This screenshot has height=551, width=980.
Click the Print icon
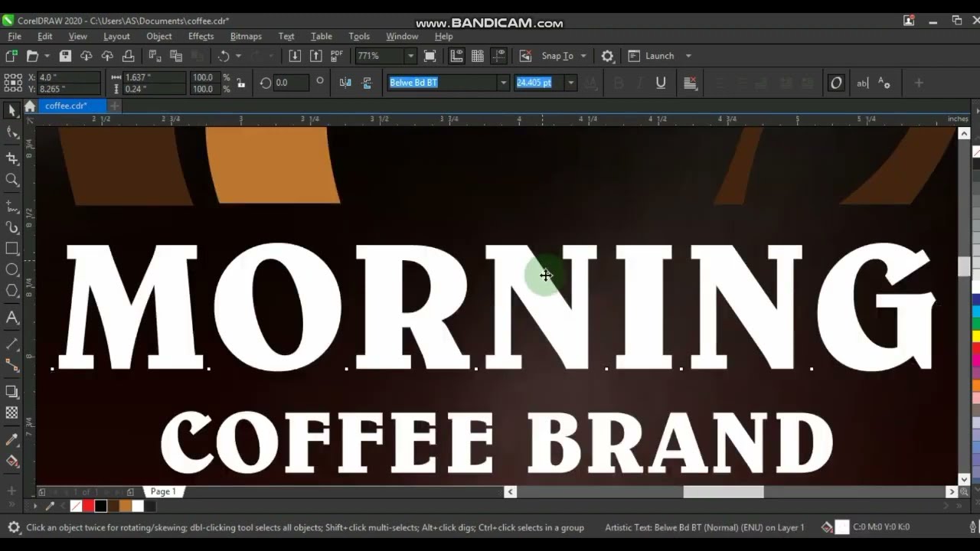(x=129, y=56)
